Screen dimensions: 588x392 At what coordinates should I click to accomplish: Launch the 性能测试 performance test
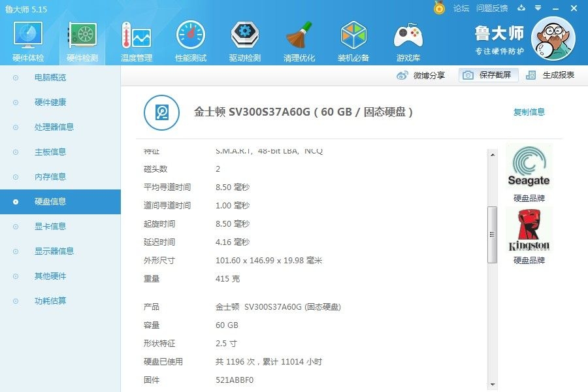tap(191, 41)
